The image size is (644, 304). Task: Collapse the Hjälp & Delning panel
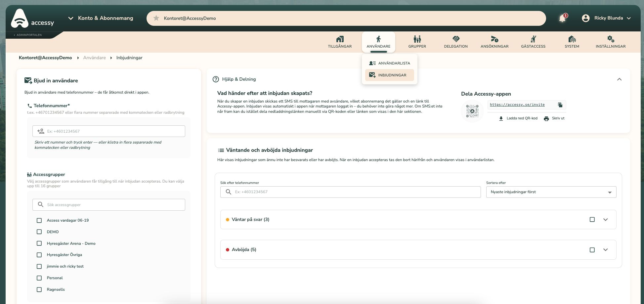pos(619,79)
